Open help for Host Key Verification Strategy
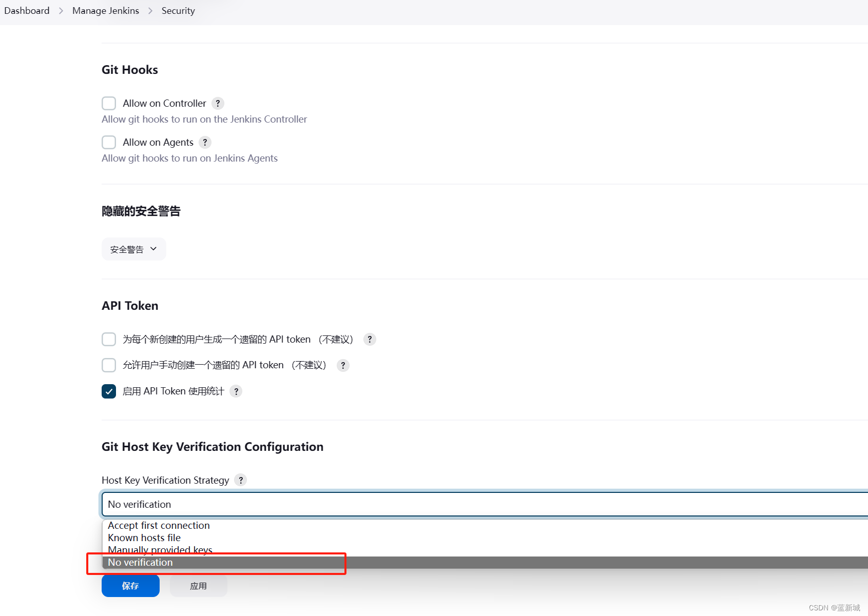The image size is (868, 616). tap(240, 480)
